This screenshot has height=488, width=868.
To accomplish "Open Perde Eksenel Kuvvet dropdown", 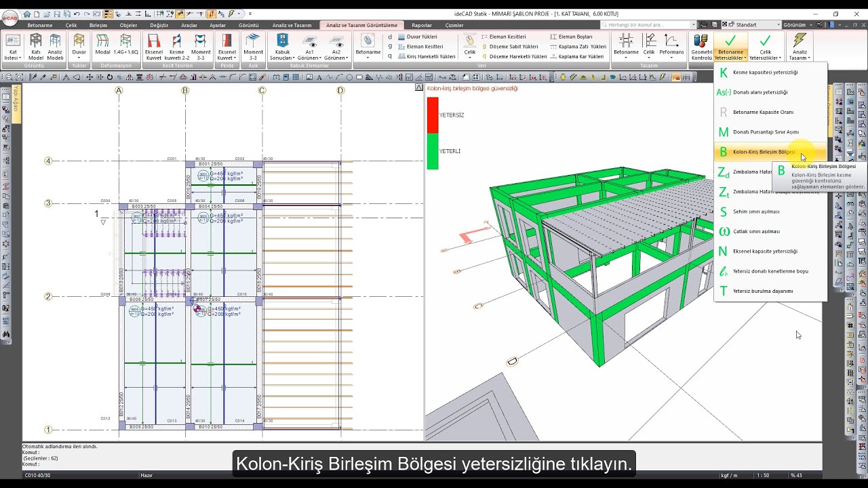I will coord(227,47).
